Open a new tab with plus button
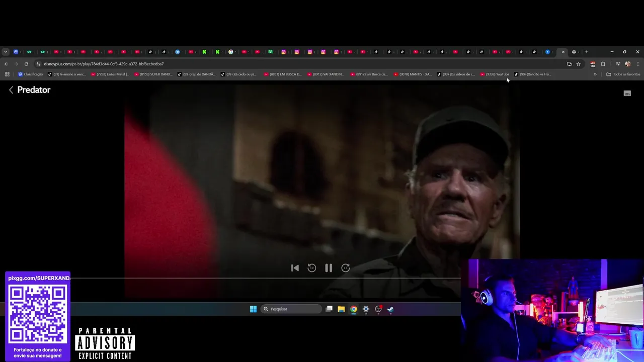This screenshot has height=362, width=644. click(587, 52)
